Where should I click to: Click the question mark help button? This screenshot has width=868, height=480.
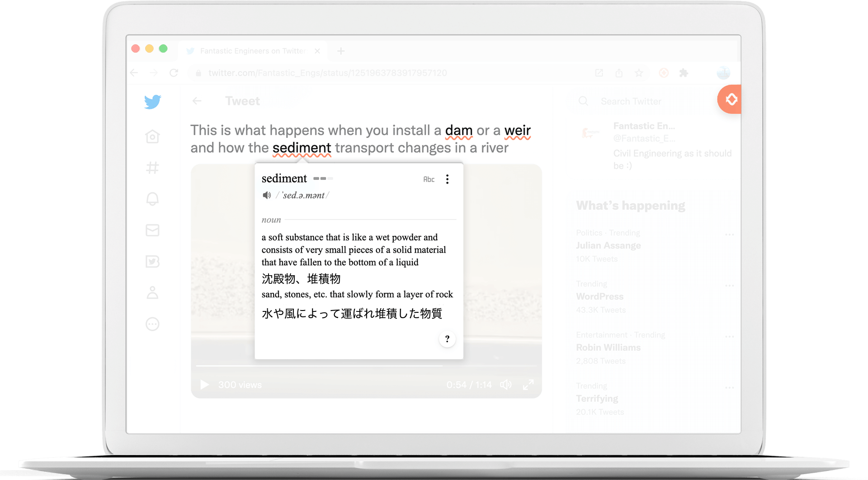point(447,339)
